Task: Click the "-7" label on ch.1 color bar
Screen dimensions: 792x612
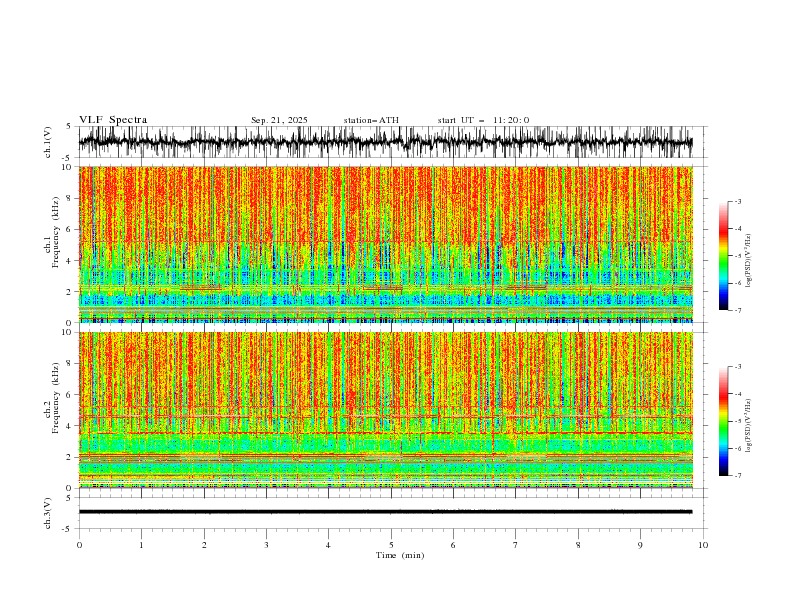Action: point(738,310)
